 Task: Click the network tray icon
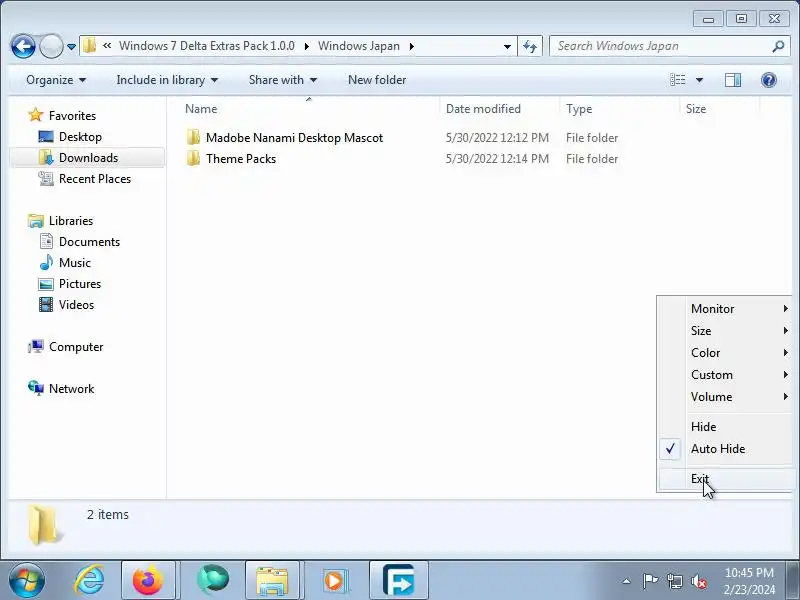pos(674,581)
